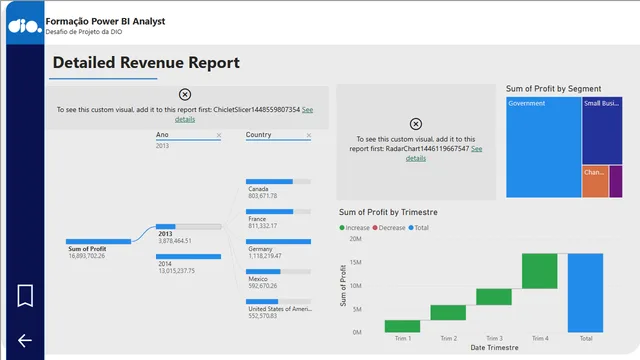640x360 pixels.
Task: Click the 803,671.78 value under Canada
Action: 263,196
